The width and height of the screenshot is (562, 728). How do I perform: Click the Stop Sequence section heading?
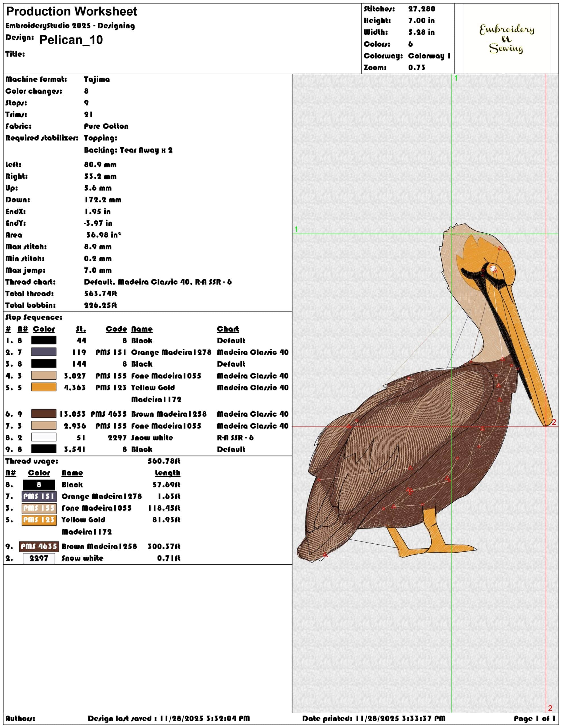click(34, 317)
